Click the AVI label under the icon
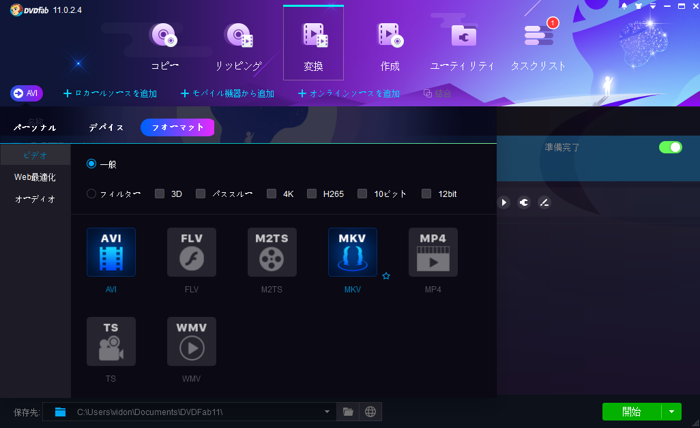This screenshot has width=700, height=428. pos(111,290)
